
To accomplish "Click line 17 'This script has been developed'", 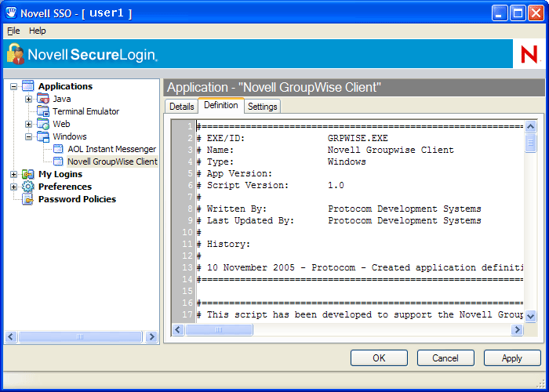I will click(x=359, y=314).
